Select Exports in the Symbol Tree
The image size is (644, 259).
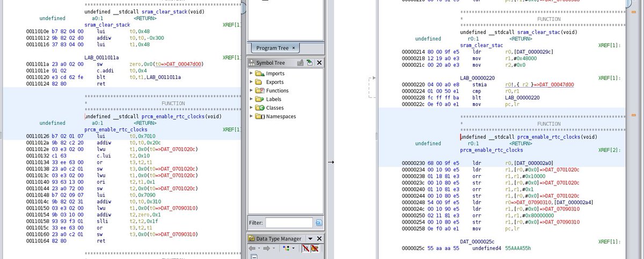(275, 82)
